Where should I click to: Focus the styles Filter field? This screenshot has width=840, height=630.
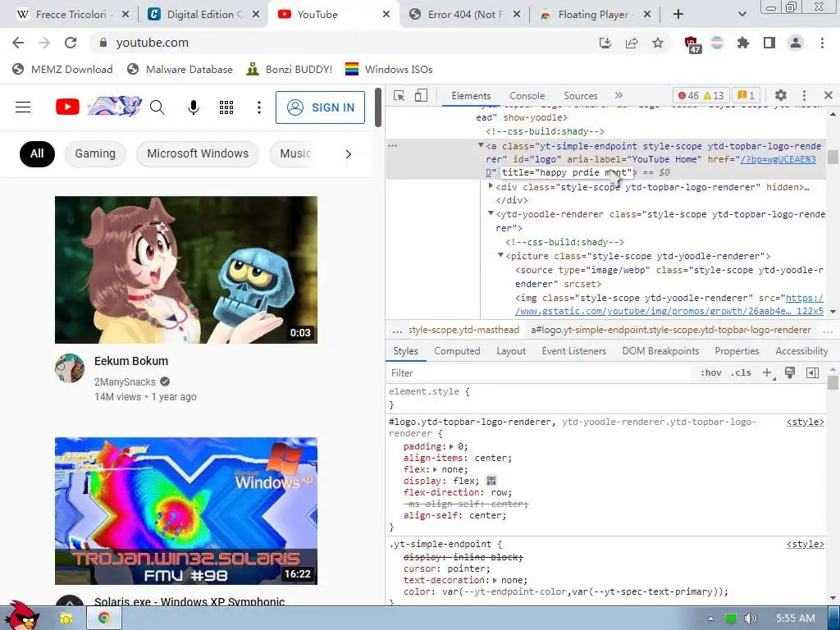pos(540,373)
